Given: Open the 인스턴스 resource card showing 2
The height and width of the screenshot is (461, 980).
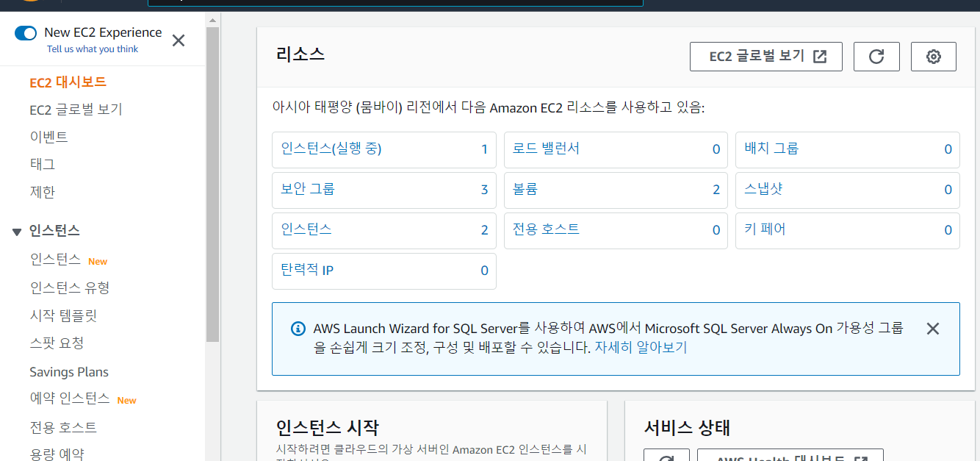Looking at the screenshot, I should [x=384, y=230].
